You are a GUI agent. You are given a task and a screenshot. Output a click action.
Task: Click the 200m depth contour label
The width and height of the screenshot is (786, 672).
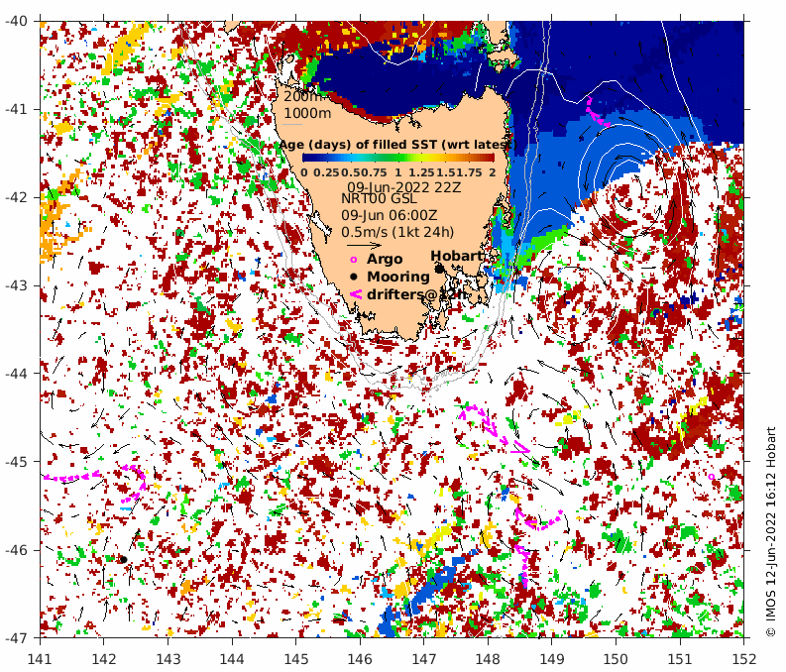pyautogui.click(x=302, y=97)
